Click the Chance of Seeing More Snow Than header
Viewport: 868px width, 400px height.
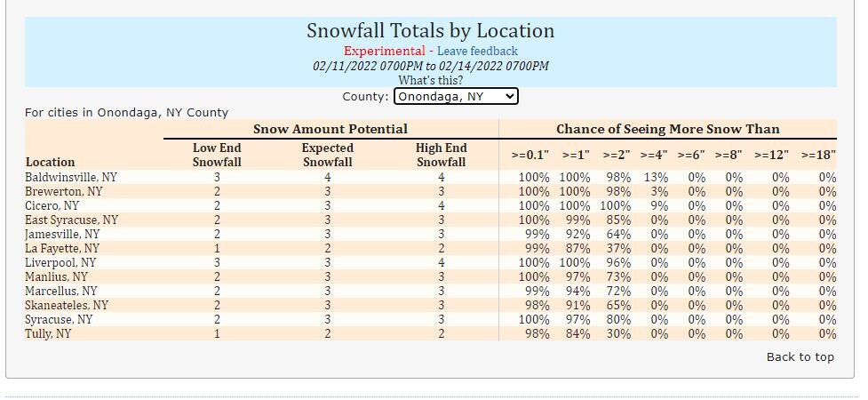click(667, 129)
